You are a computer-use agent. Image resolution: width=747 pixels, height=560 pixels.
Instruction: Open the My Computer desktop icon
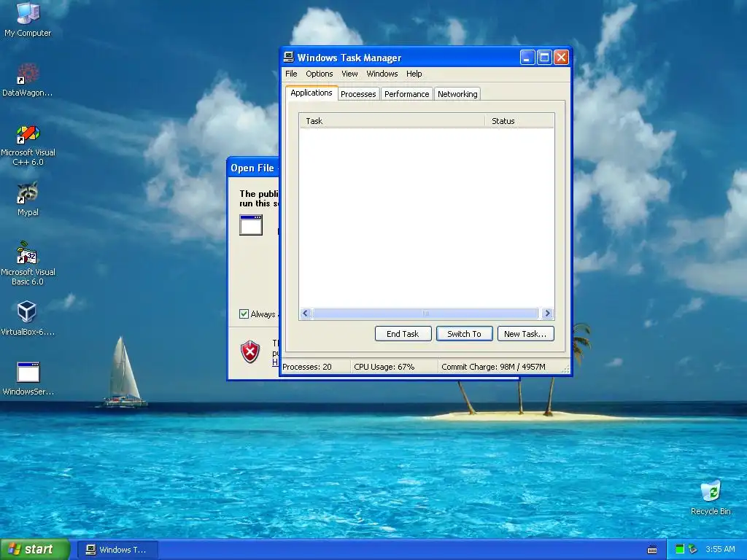(x=28, y=19)
